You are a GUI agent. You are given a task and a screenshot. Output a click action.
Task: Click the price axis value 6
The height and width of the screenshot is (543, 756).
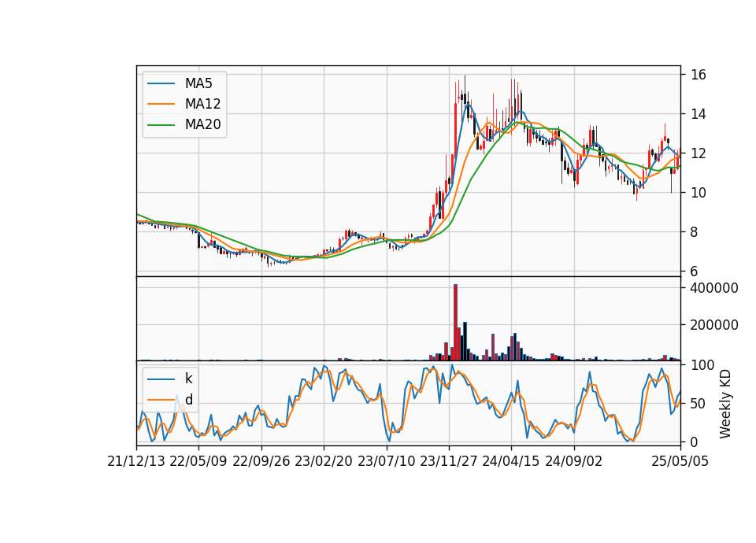pyautogui.click(x=695, y=271)
